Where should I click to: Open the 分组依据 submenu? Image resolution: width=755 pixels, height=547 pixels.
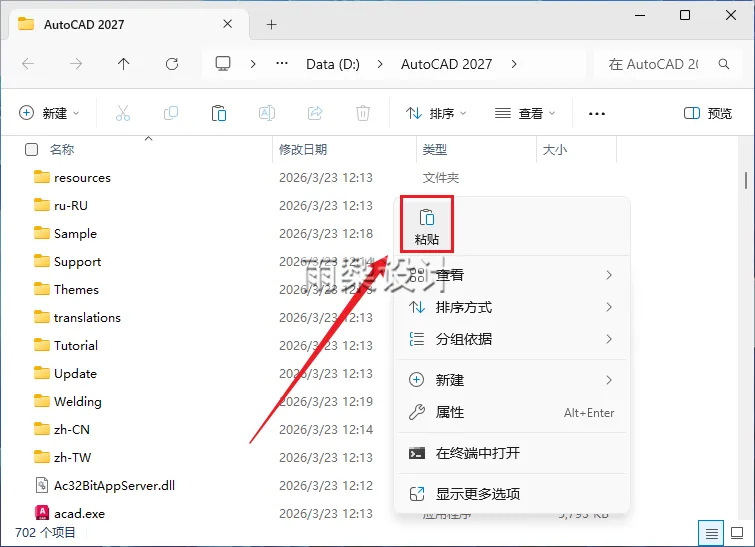tap(511, 339)
